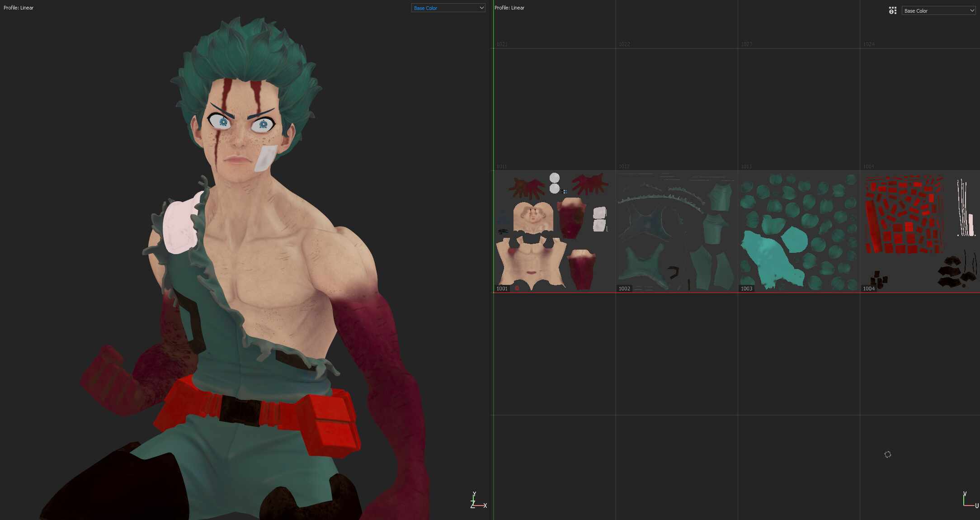Click the 1001 tile number label
Viewport: 980px width, 520px height.
[502, 288]
